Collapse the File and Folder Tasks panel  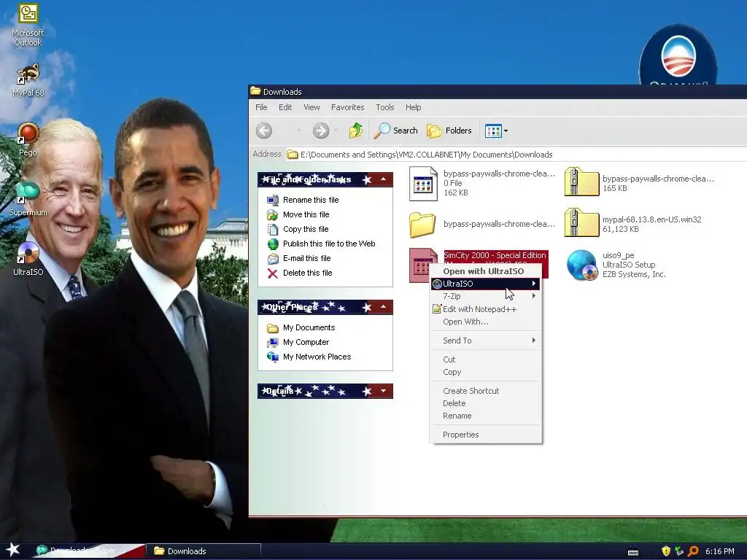384,179
